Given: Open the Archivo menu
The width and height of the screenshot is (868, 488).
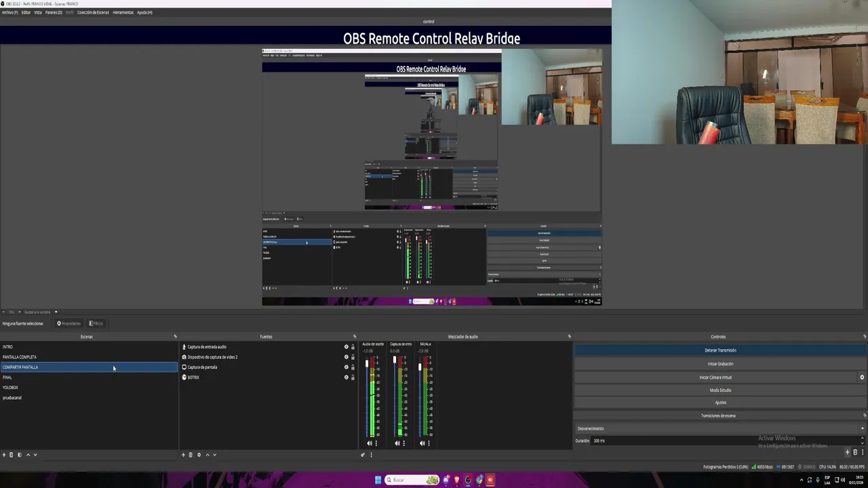Looking at the screenshot, I should [10, 12].
